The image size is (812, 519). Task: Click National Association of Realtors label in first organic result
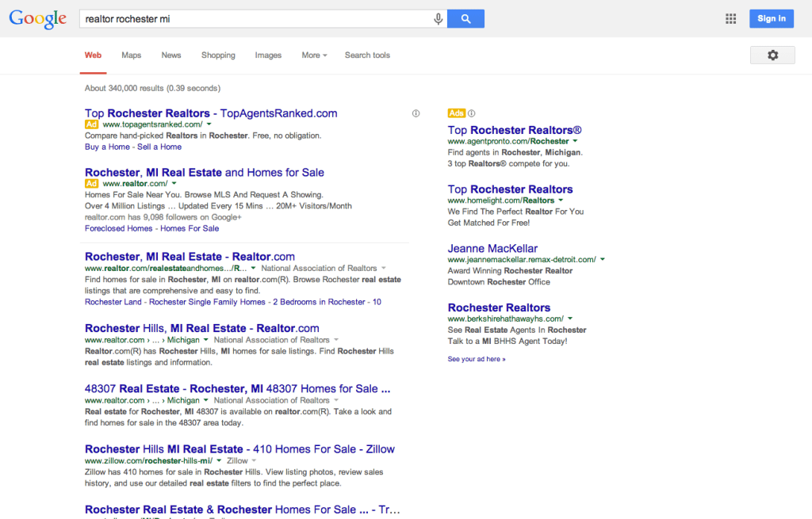(x=319, y=268)
